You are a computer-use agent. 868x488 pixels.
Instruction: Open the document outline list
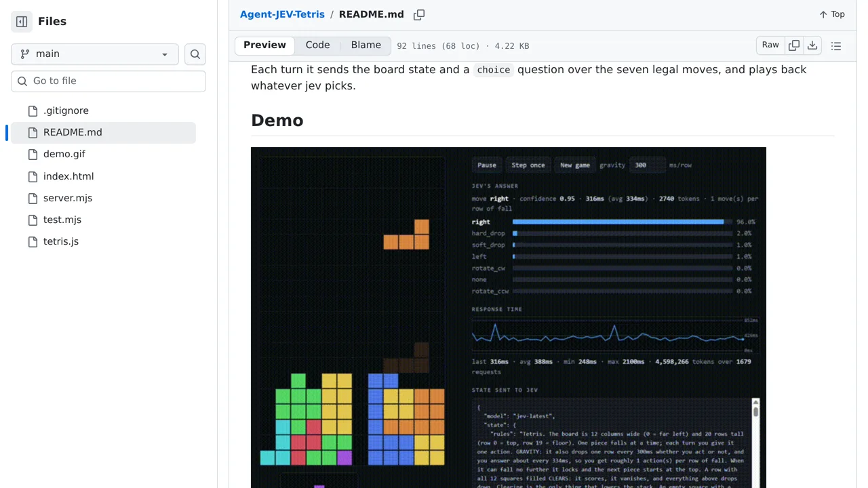(x=836, y=46)
